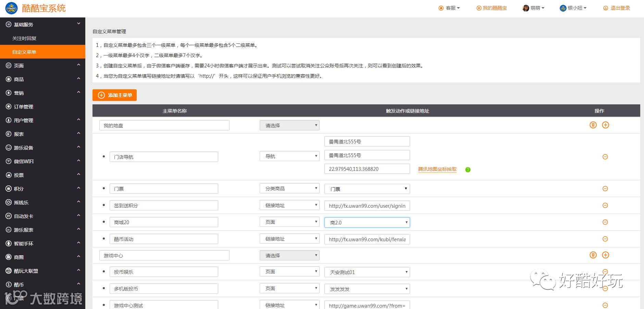The height and width of the screenshot is (309, 644).
Task: Remove the 商城20 submenu row
Action: 605,222
